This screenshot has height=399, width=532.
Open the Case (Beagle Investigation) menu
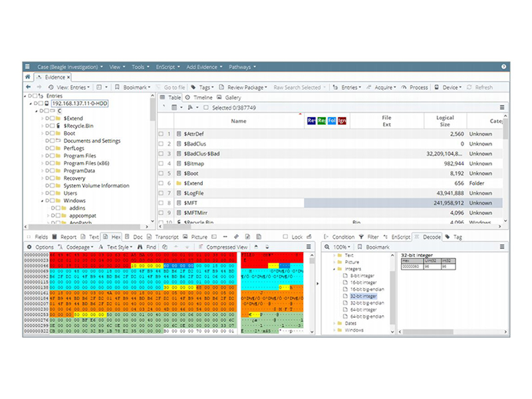pyautogui.click(x=70, y=67)
